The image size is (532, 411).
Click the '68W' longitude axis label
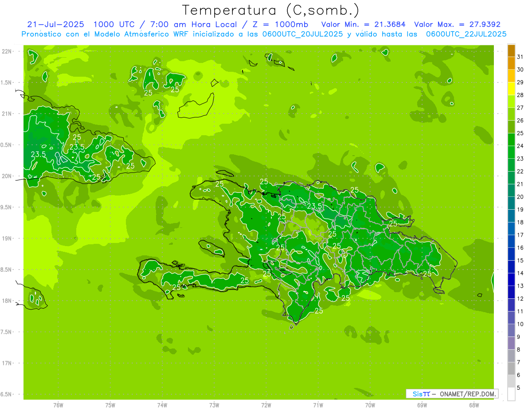point(474,405)
